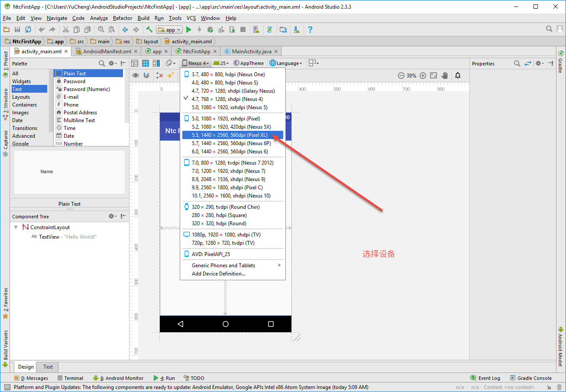Zoom out with the minus magnifier icon
566x392 pixels.
[401, 75]
